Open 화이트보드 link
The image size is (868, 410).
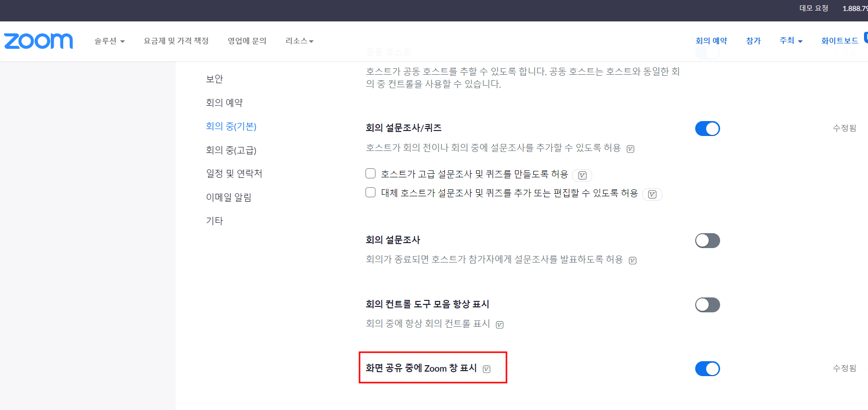click(x=840, y=41)
